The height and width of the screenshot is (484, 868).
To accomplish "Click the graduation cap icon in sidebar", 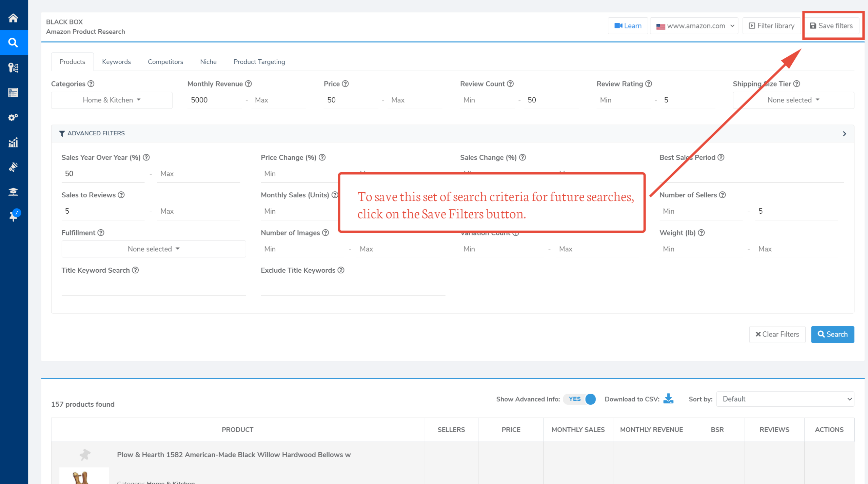I will [13, 192].
